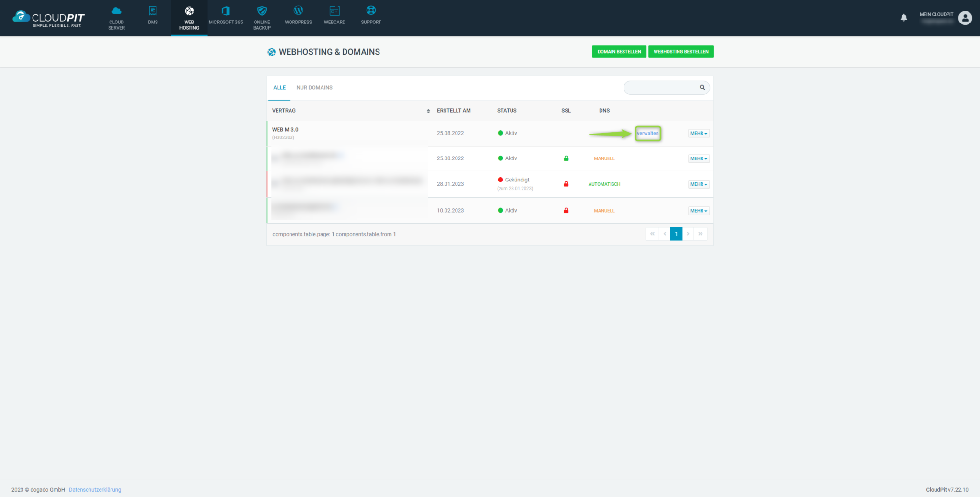Open the Support lifebuoy icon
This screenshot has height=497, width=980.
[x=371, y=11]
